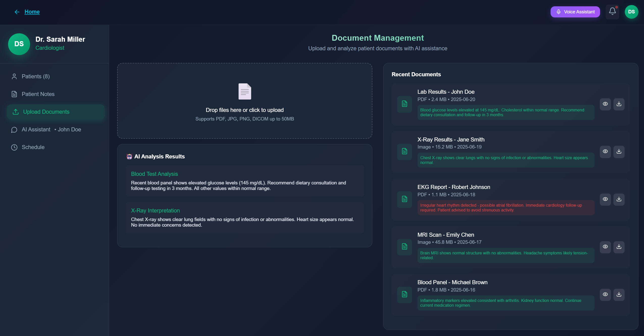Click the back arrow next to Home
Screen dimensions: 644x336
pos(17,12)
